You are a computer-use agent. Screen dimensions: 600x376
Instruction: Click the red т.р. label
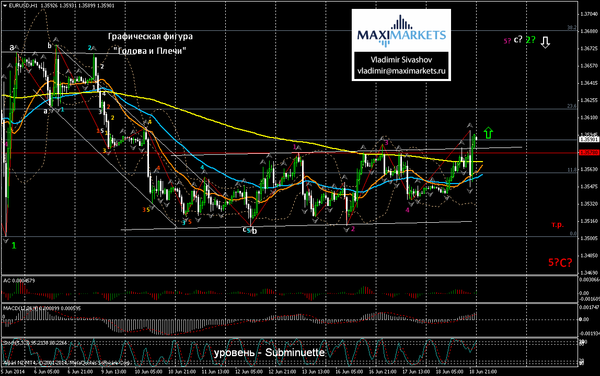click(558, 225)
